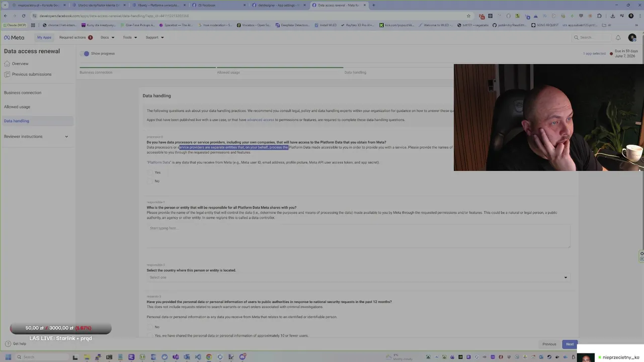Viewport: 644px width, 362px height.
Task: Go to Allowed usage in sidebar
Action: point(17,107)
